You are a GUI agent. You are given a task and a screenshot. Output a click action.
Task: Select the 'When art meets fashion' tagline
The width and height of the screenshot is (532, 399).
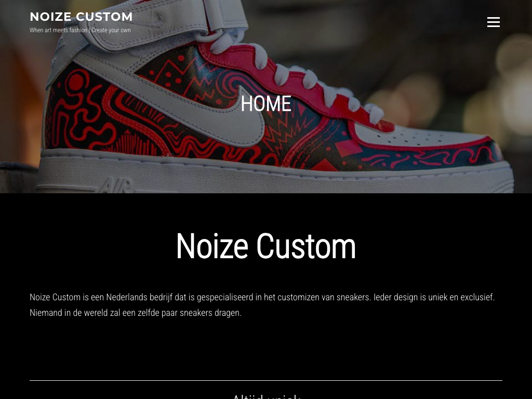pyautogui.click(x=58, y=30)
